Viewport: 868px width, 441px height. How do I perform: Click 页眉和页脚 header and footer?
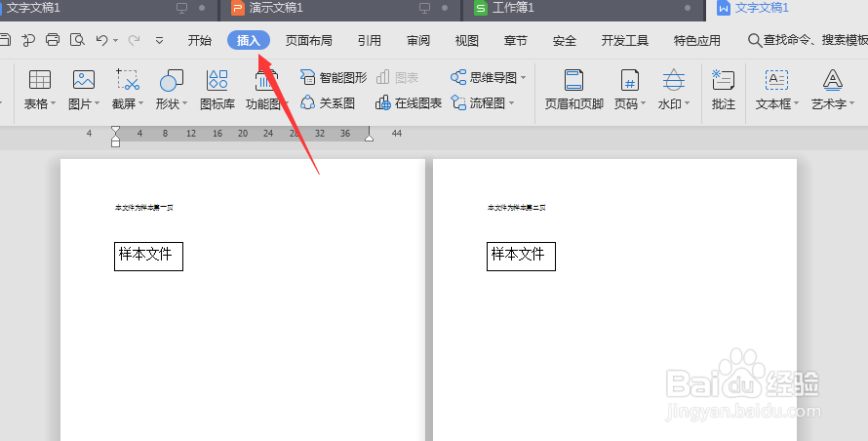pos(574,89)
